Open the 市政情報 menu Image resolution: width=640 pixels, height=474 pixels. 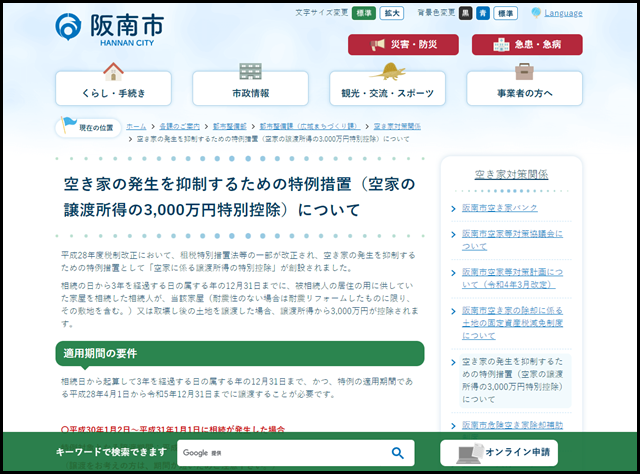point(251,89)
